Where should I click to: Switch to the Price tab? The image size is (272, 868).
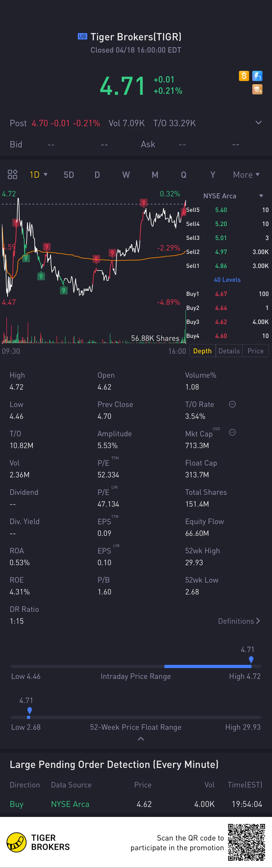click(256, 351)
